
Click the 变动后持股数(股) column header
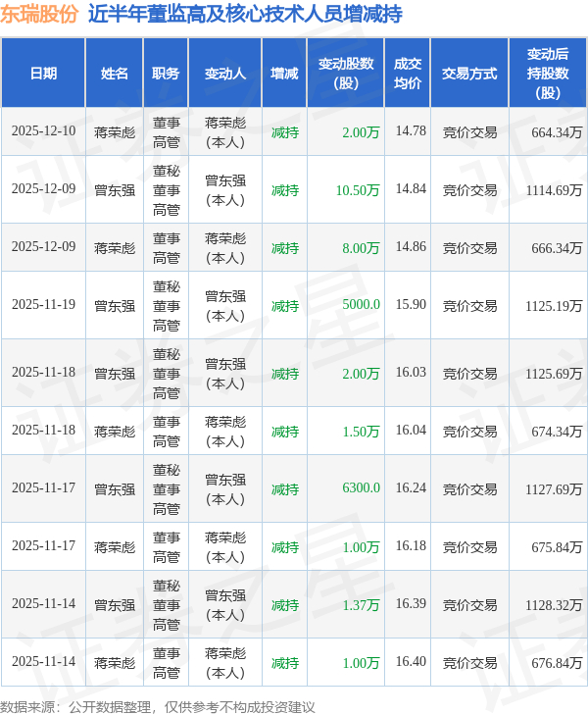click(x=548, y=73)
